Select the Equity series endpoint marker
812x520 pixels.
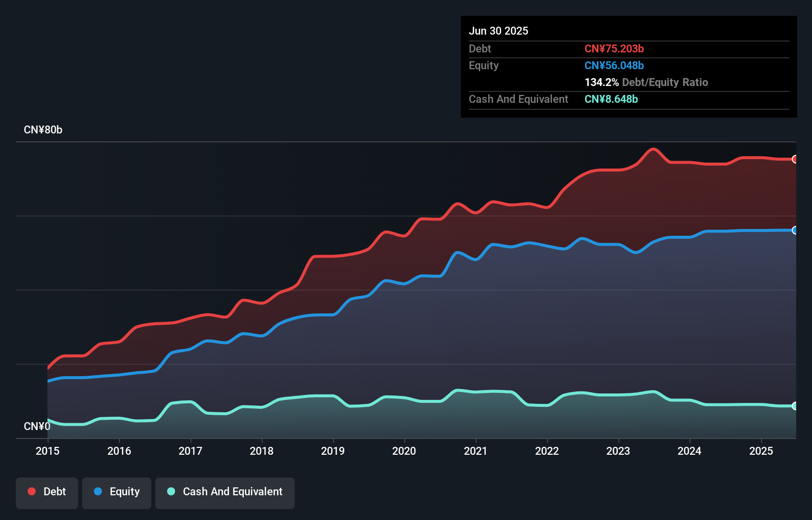(x=795, y=230)
